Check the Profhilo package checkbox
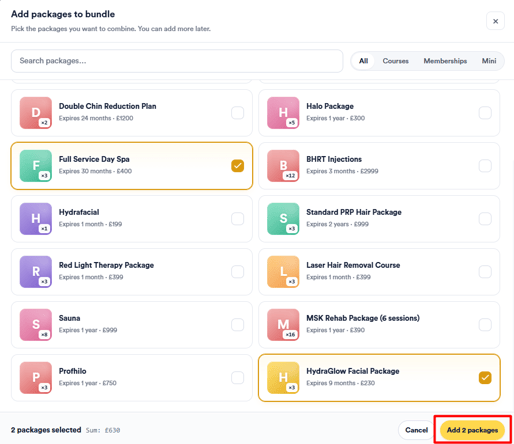514x444 pixels. click(237, 378)
